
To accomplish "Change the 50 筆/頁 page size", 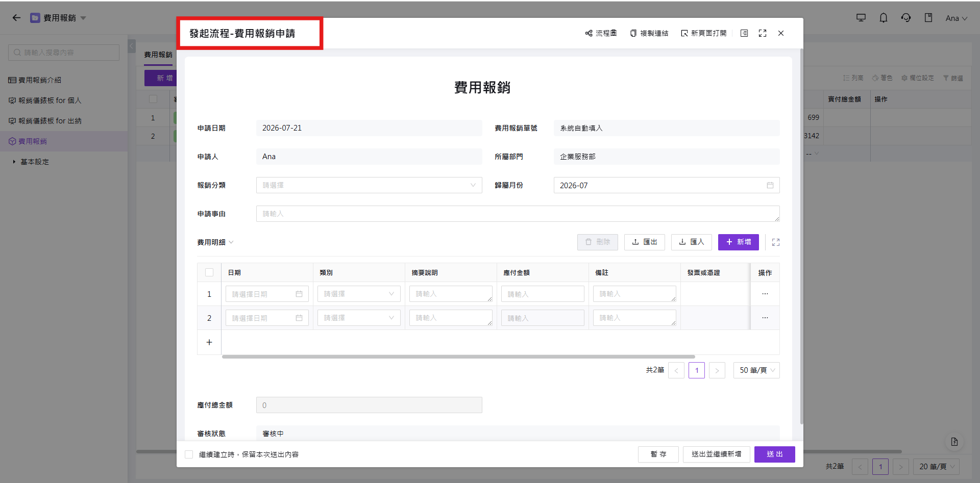I will pos(756,370).
